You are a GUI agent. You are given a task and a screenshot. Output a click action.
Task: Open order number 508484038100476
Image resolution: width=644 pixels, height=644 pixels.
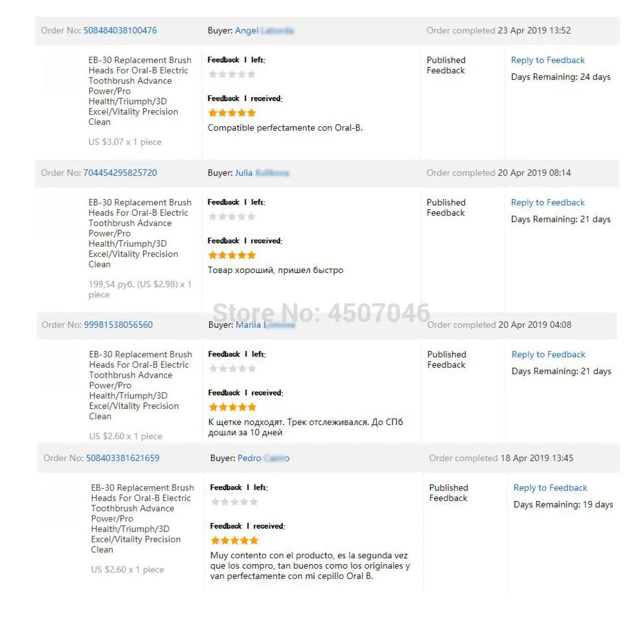120,30
